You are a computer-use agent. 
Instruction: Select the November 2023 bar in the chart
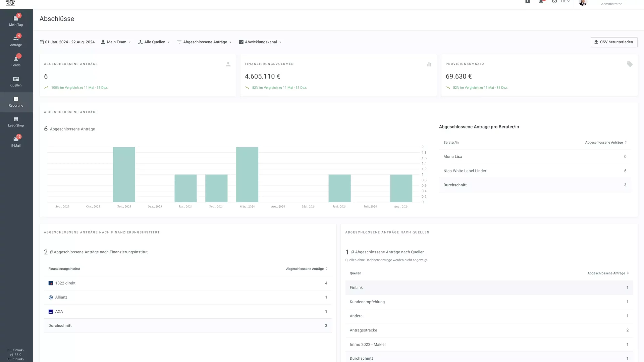click(124, 174)
